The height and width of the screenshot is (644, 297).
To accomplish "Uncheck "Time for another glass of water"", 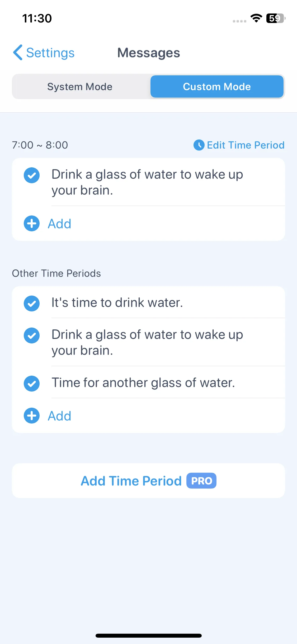I will tap(32, 384).
